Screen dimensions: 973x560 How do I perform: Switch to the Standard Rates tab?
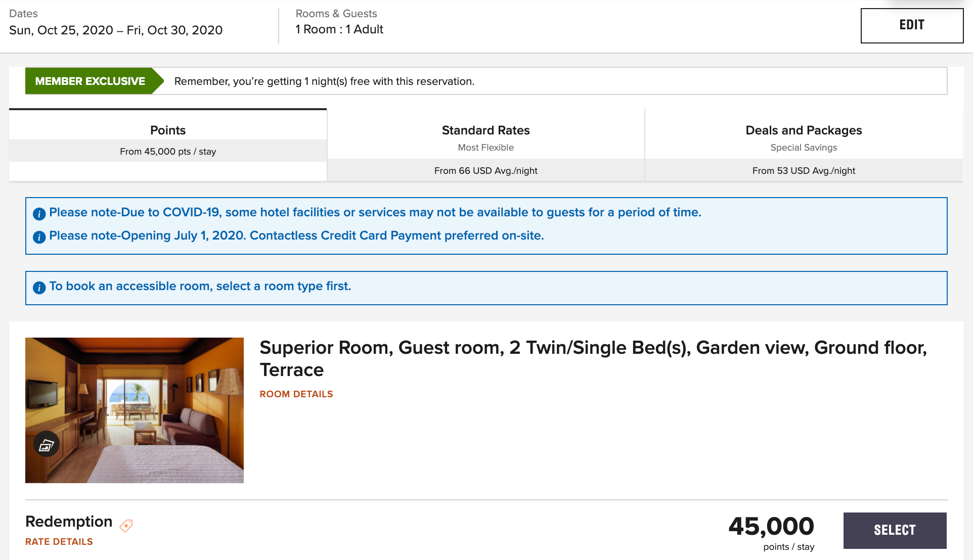(486, 145)
